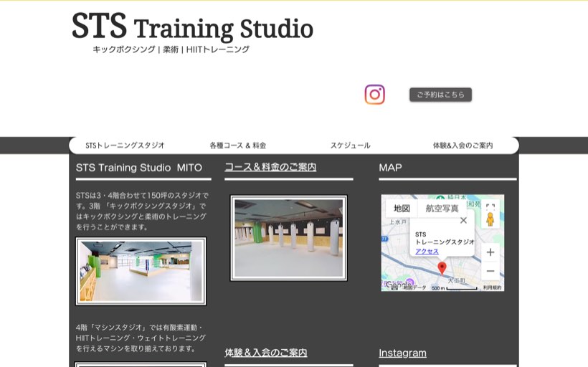The width and height of the screenshot is (588, 367).
Task: Switch map to 航空写真 view
Action: (442, 209)
